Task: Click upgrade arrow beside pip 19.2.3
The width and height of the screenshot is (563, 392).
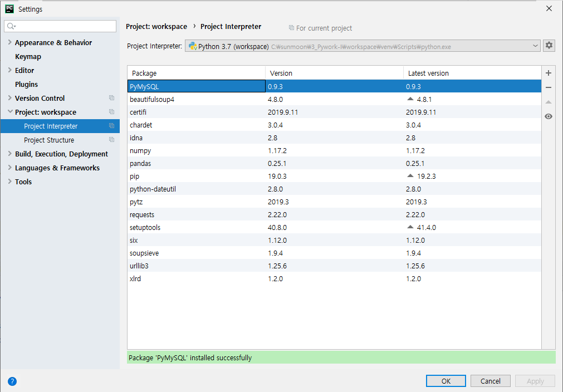Action: [x=410, y=175]
